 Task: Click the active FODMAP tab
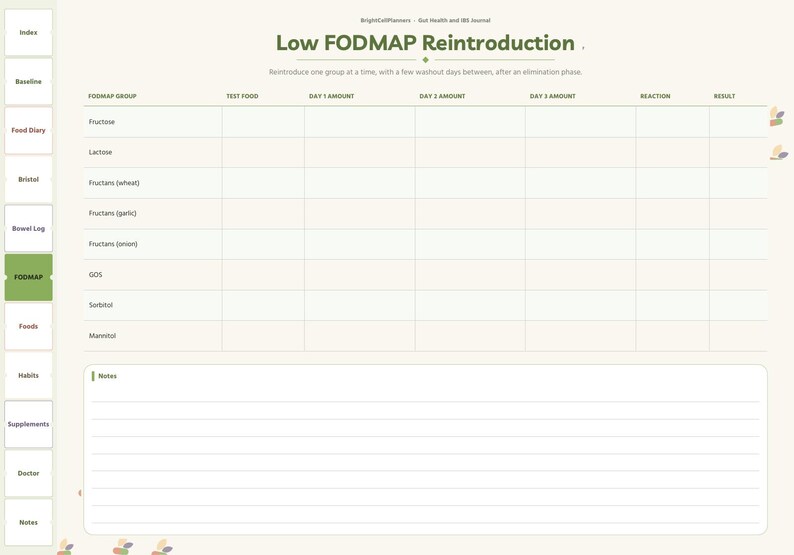(x=28, y=277)
